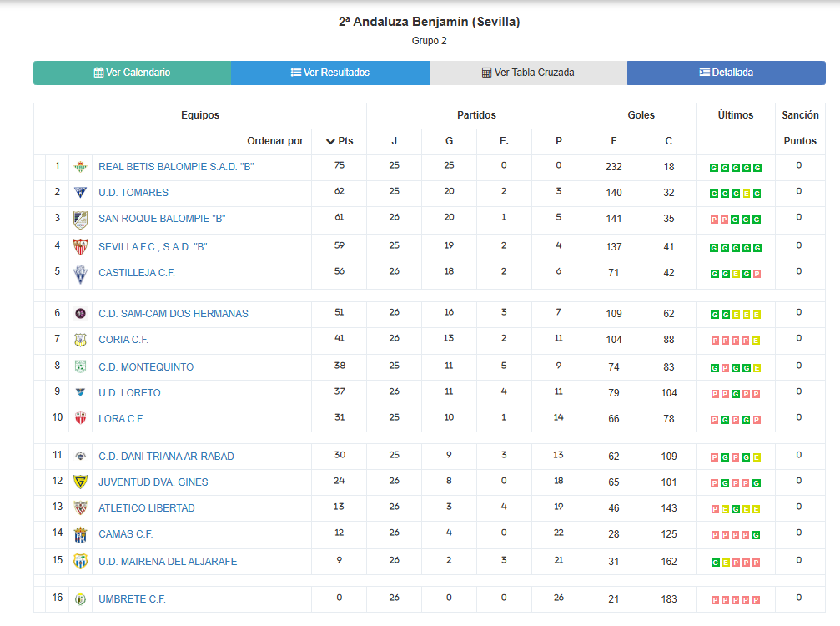The image size is (840, 626).
Task: Switch to Detallada view
Action: [x=727, y=73]
